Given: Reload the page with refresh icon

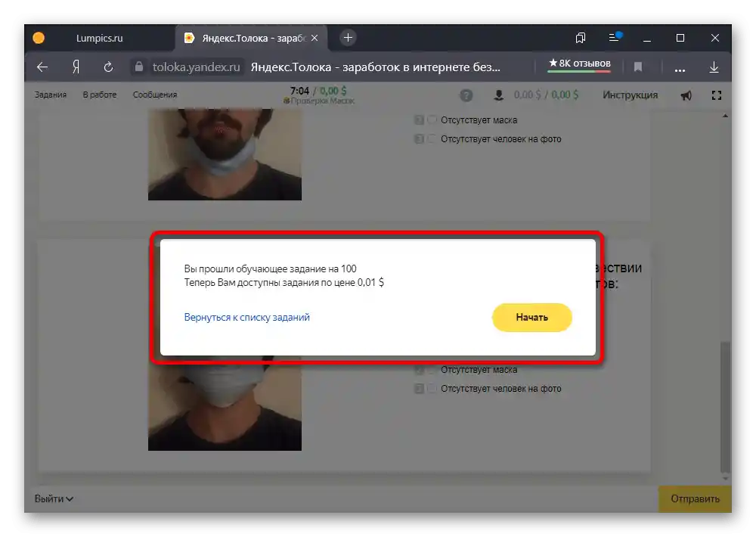Looking at the screenshot, I should coord(108,67).
